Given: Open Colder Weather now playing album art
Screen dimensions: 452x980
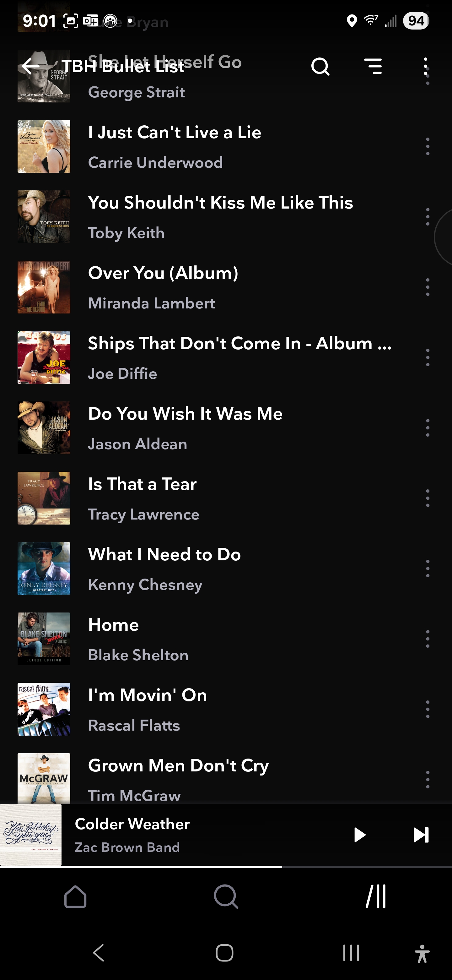Looking at the screenshot, I should 31,835.
